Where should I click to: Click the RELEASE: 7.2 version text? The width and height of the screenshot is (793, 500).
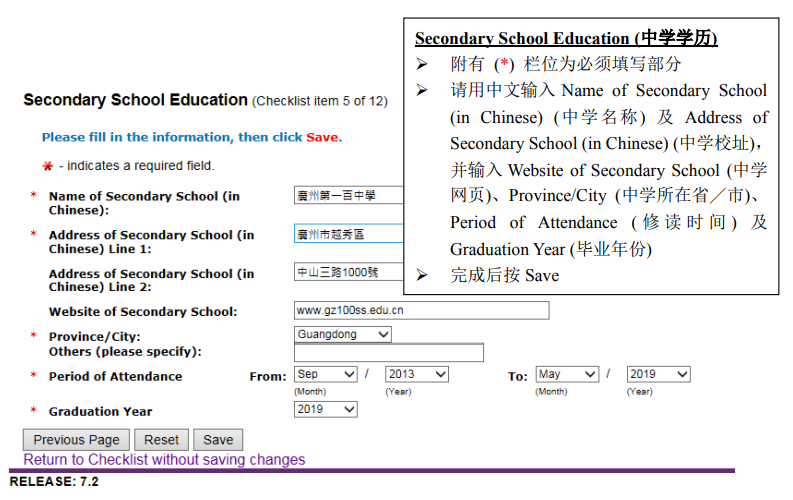point(54,482)
